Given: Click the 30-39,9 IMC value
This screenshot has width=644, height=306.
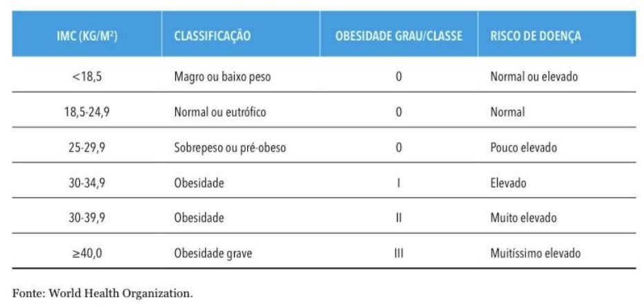Looking at the screenshot, I should pos(87,218).
